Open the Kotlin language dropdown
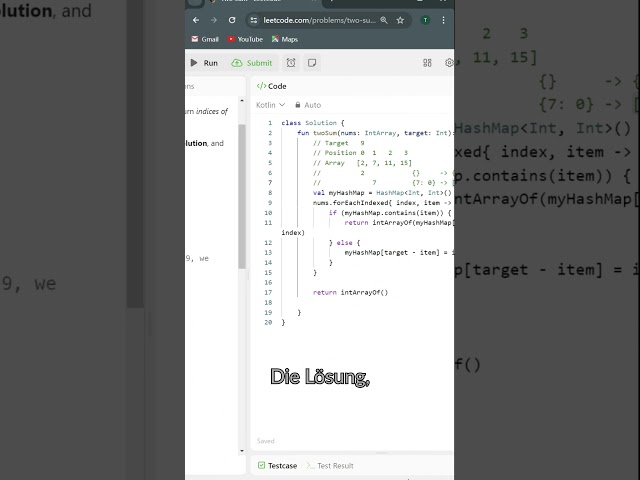 pos(270,105)
